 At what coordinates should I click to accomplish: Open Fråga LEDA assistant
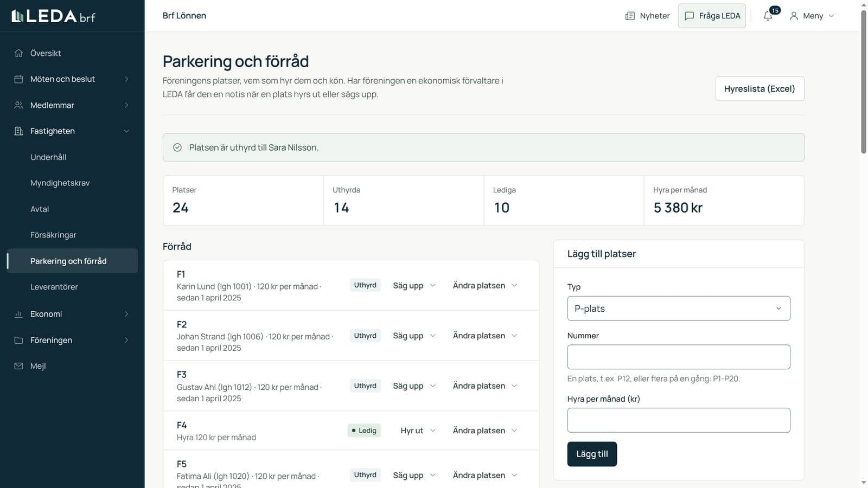(x=712, y=16)
